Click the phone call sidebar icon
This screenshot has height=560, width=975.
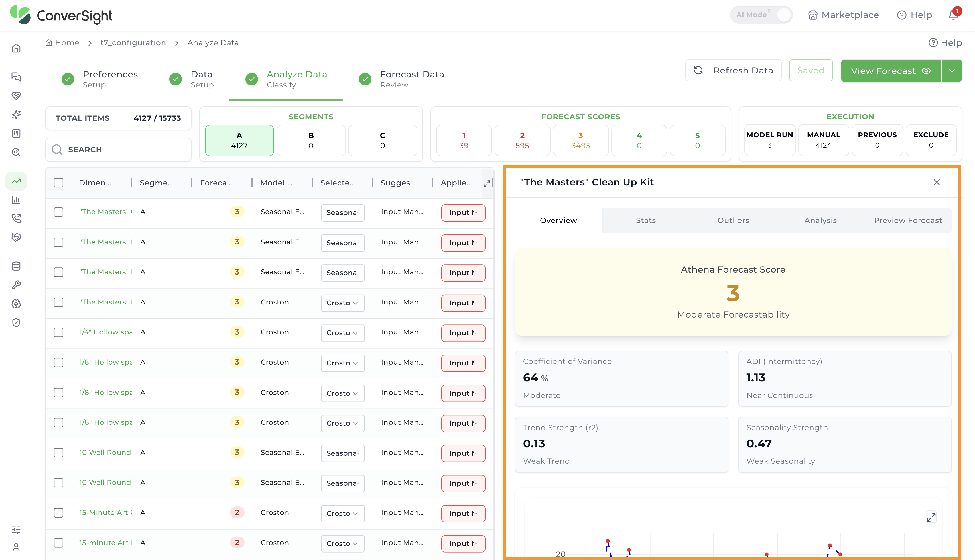pyautogui.click(x=16, y=218)
